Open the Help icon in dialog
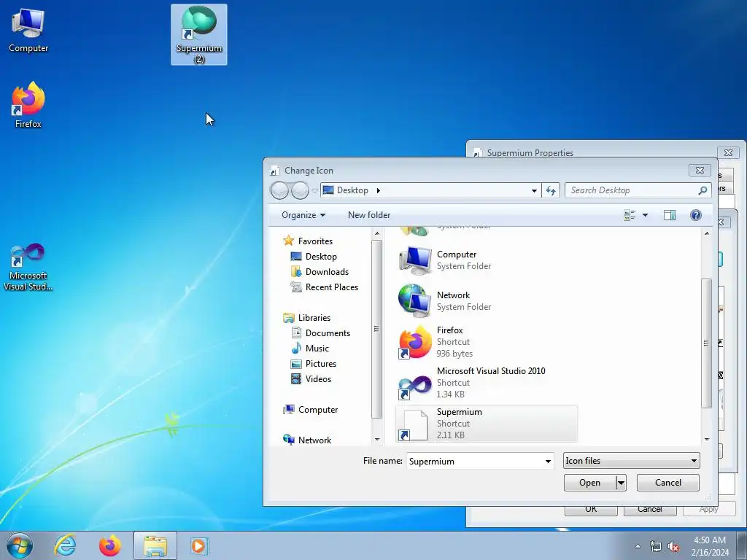The height and width of the screenshot is (560, 747). click(x=695, y=215)
